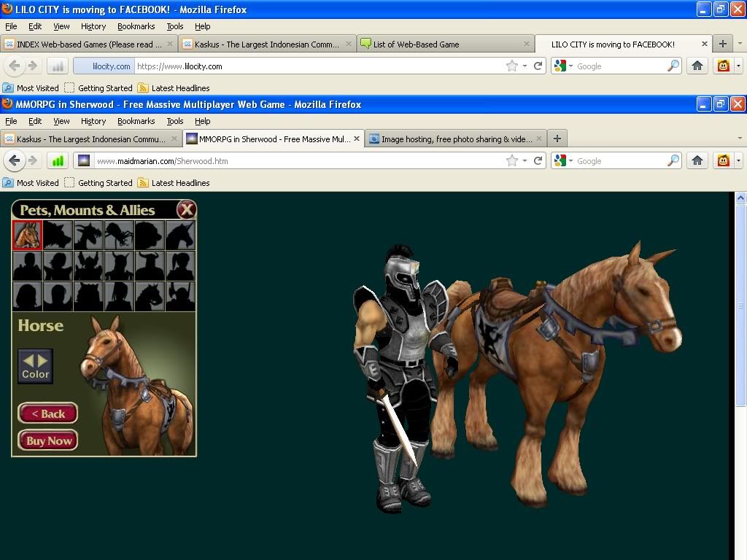Select the unicorn silhouette in pets grid
The height and width of the screenshot is (560, 747).
click(x=180, y=235)
